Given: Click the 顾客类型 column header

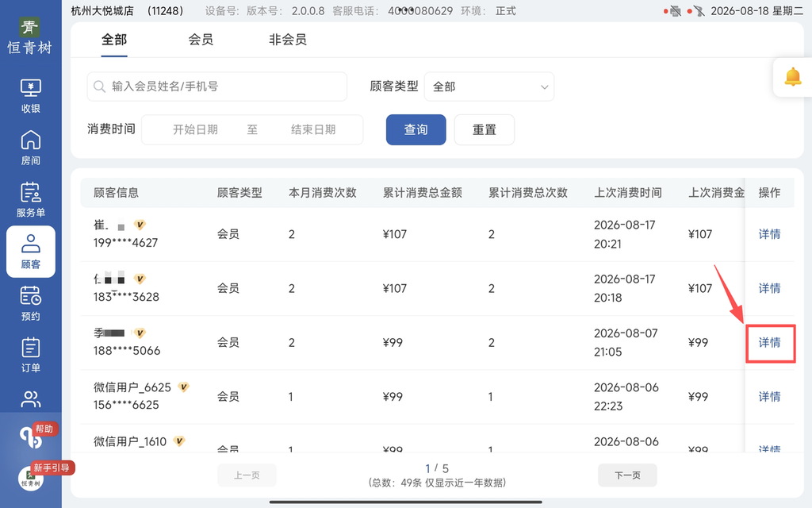Looking at the screenshot, I should tap(239, 193).
